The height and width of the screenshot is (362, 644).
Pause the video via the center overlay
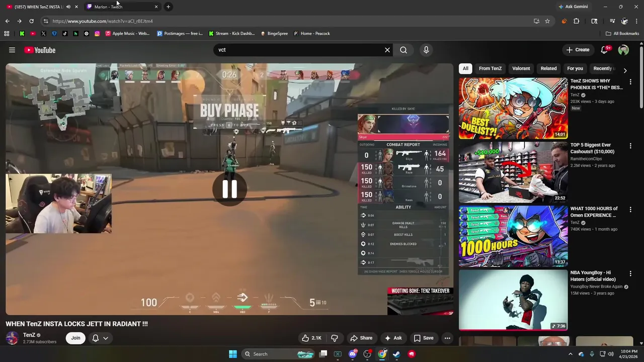click(x=229, y=189)
